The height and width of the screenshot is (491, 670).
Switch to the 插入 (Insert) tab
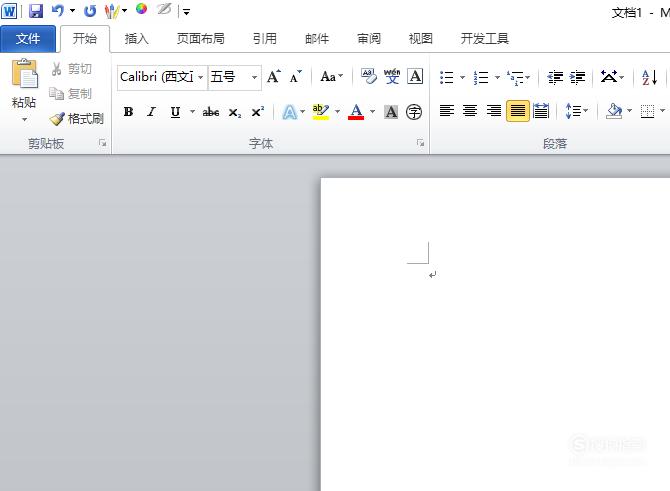pyautogui.click(x=136, y=39)
